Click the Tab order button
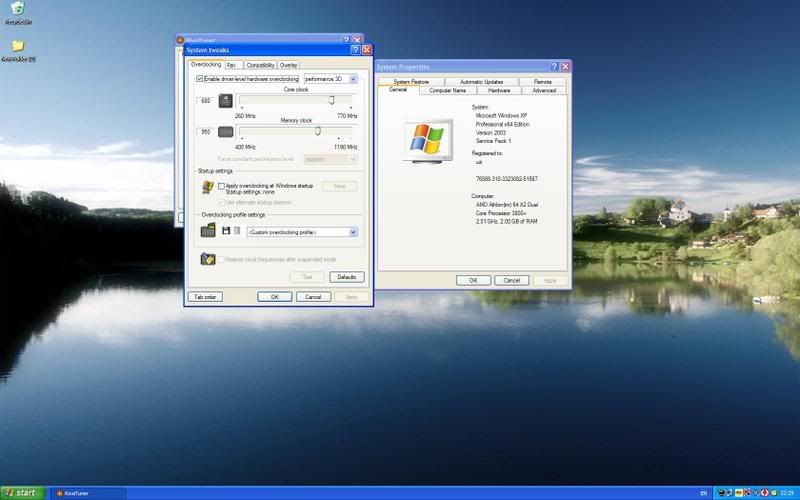 pyautogui.click(x=205, y=297)
